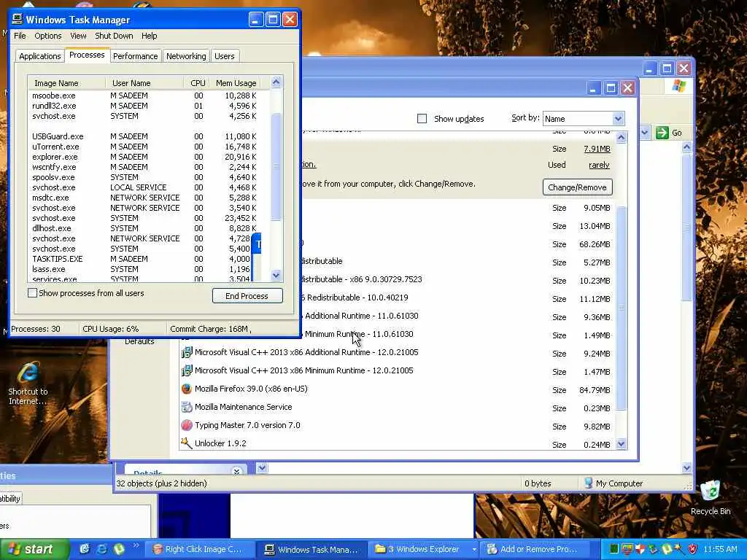Sort processes by Mem Usage column

[x=236, y=83]
